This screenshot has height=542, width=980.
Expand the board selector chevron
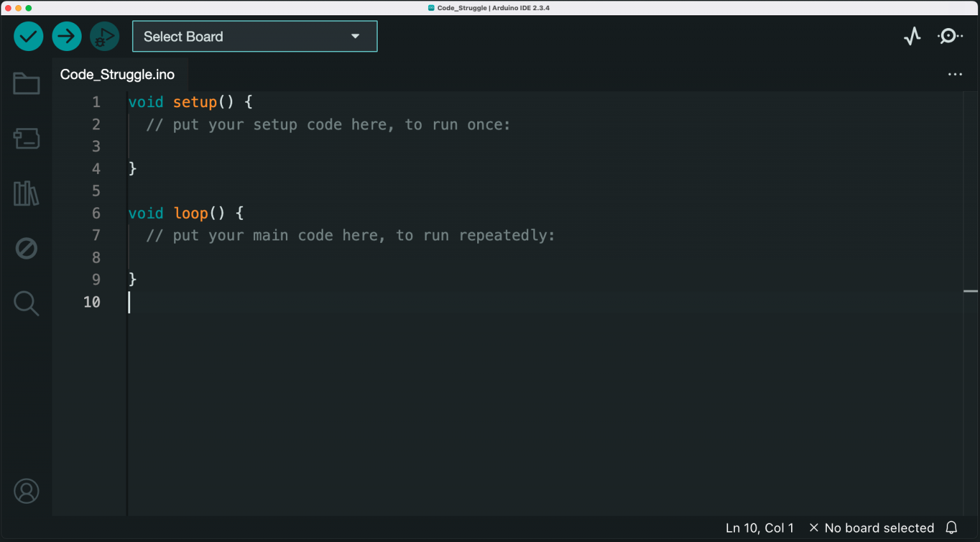[355, 36]
